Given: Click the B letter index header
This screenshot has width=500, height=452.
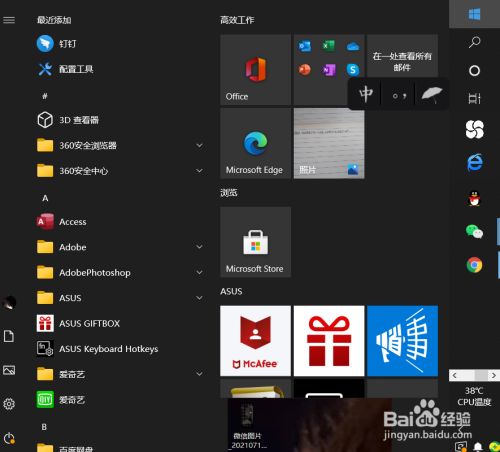Looking at the screenshot, I should click(44, 427).
